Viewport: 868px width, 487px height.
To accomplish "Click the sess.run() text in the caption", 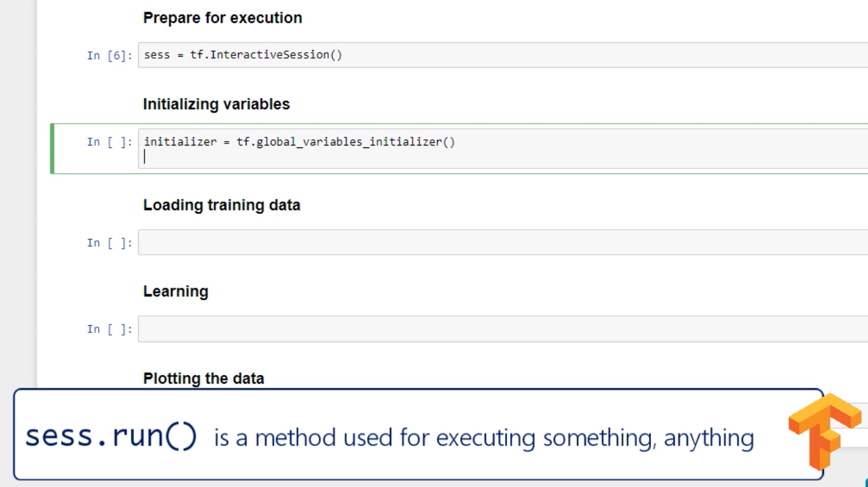I will click(x=111, y=438).
